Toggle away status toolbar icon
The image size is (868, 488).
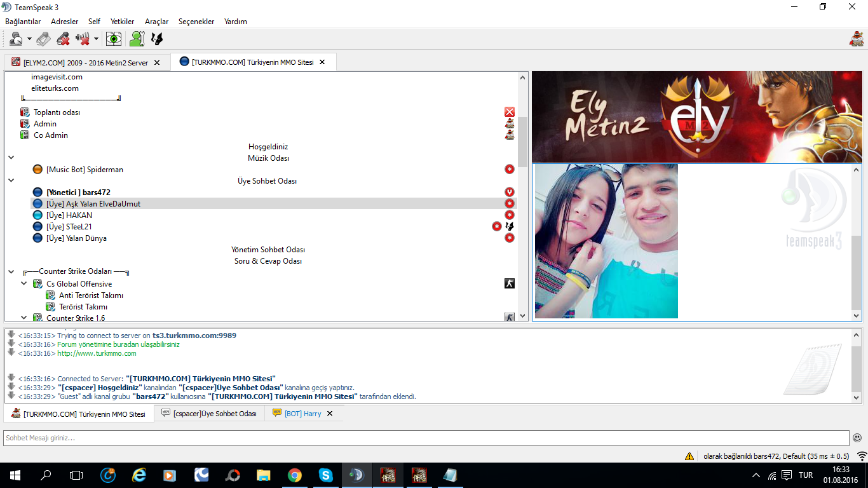coord(16,39)
